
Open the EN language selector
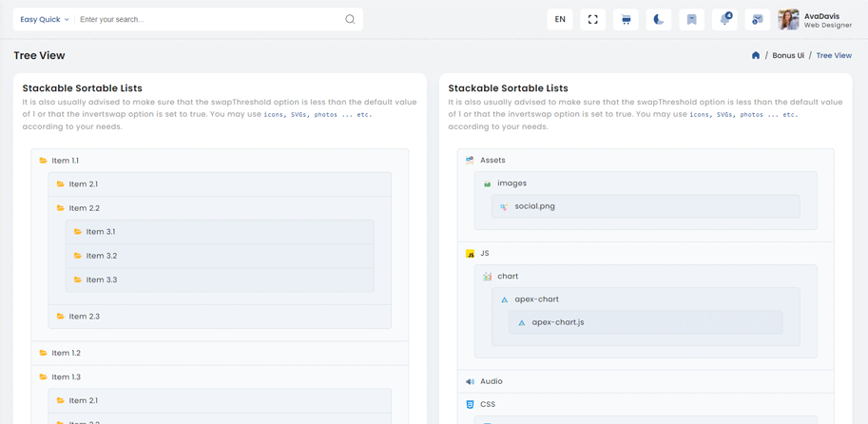[560, 19]
